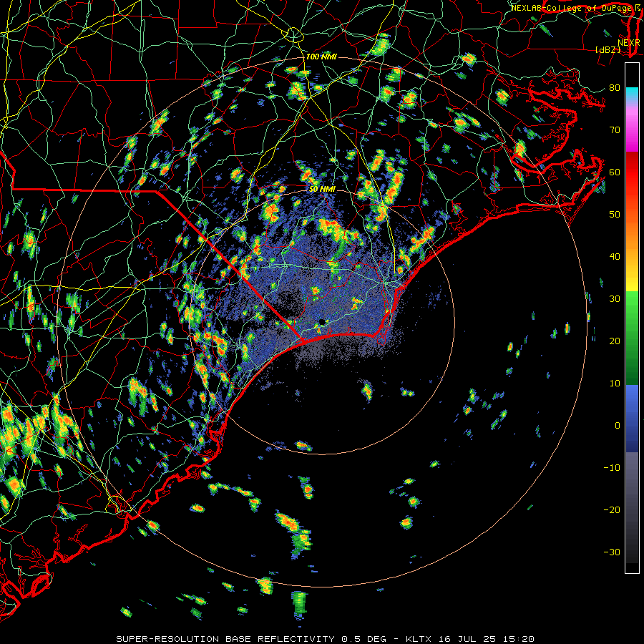Click the 20 value on reflectivity scale
The height and width of the screenshot is (644, 644).
(615, 341)
